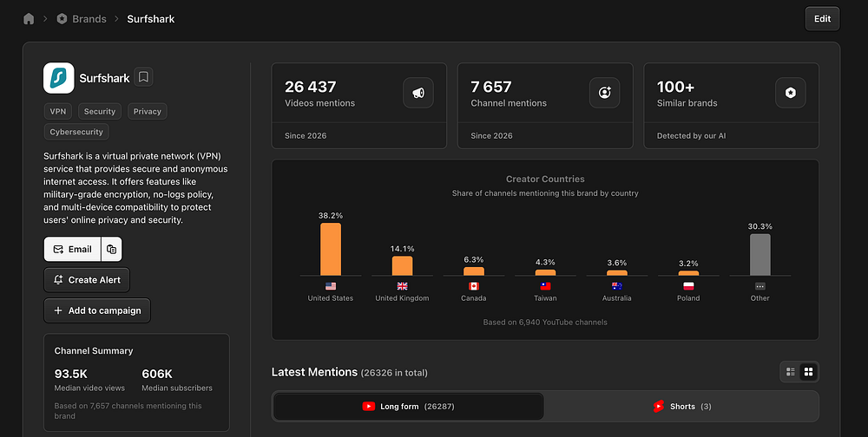The width and height of the screenshot is (868, 437).
Task: Click the Similar brands hexagon icon
Action: point(791,93)
